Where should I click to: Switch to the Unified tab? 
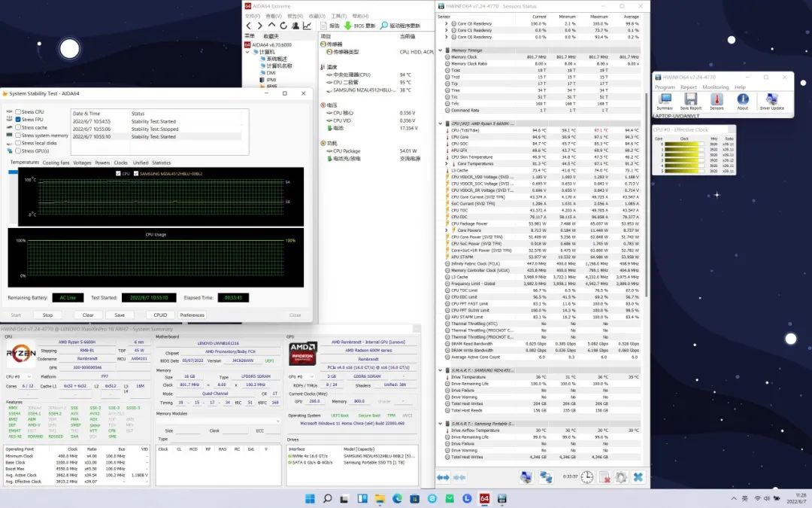point(141,163)
